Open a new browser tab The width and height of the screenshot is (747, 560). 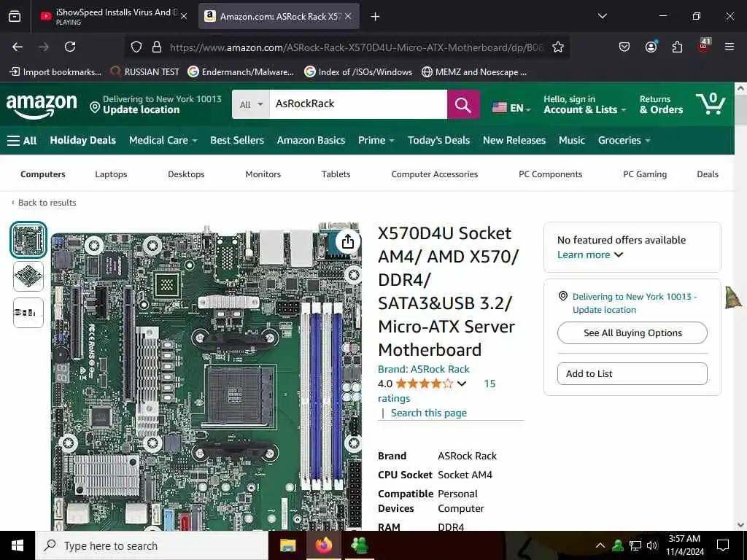(x=376, y=17)
